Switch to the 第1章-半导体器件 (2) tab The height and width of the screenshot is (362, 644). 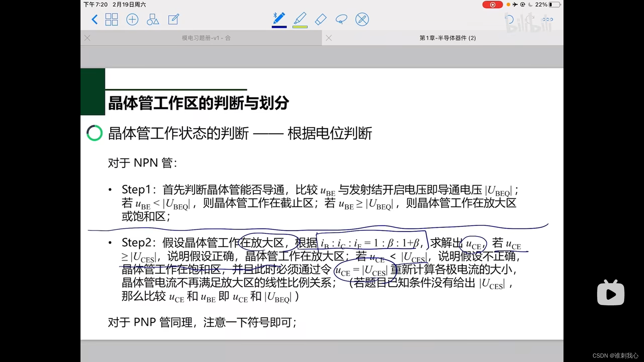point(447,38)
